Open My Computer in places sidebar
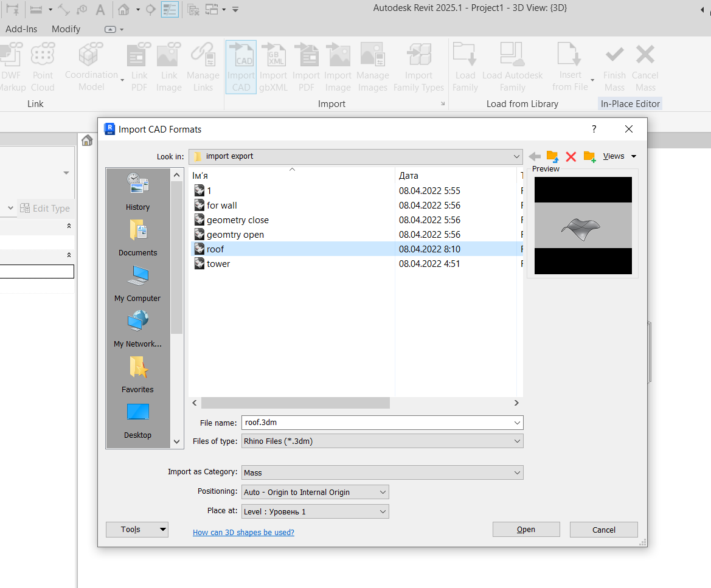This screenshot has width=711, height=588. coord(138,283)
